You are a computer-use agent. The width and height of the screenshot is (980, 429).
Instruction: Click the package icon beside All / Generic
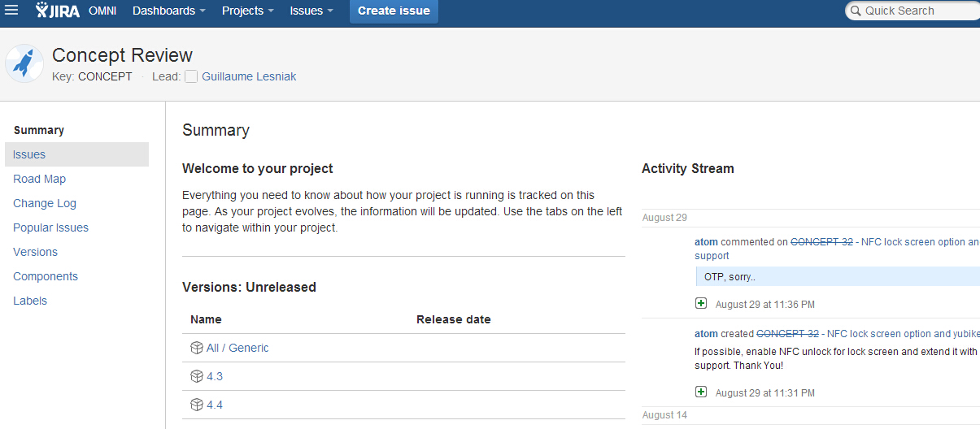[x=196, y=348]
